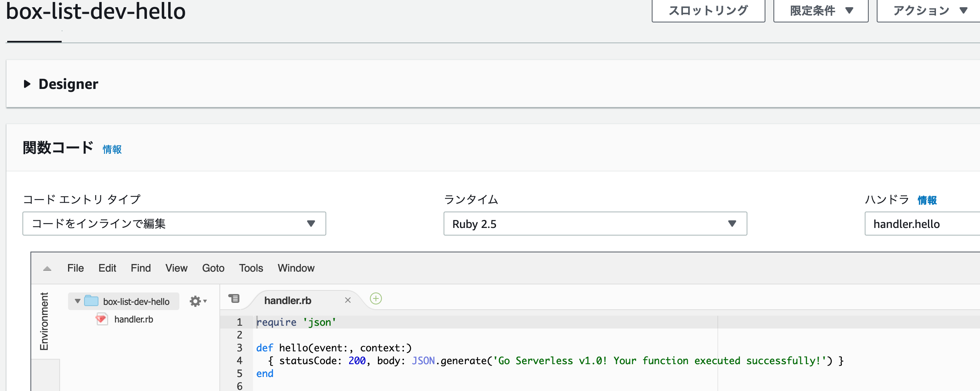
Task: Select the handler.rb Ruby file icon in the tree
Action: coord(101,319)
